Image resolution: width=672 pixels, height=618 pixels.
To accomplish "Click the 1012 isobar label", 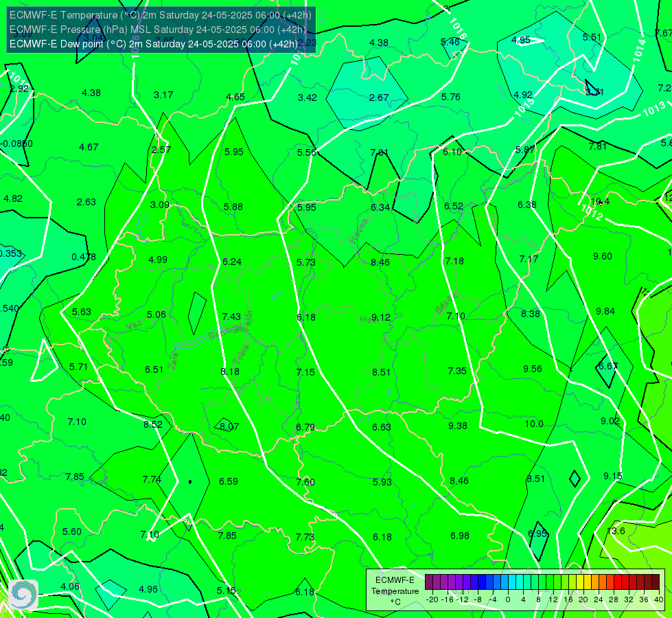I will coord(592,212).
